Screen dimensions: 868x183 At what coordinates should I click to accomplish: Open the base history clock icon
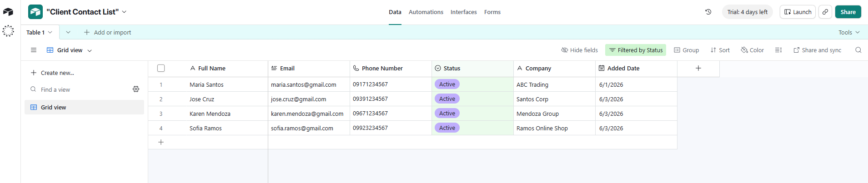pos(708,12)
